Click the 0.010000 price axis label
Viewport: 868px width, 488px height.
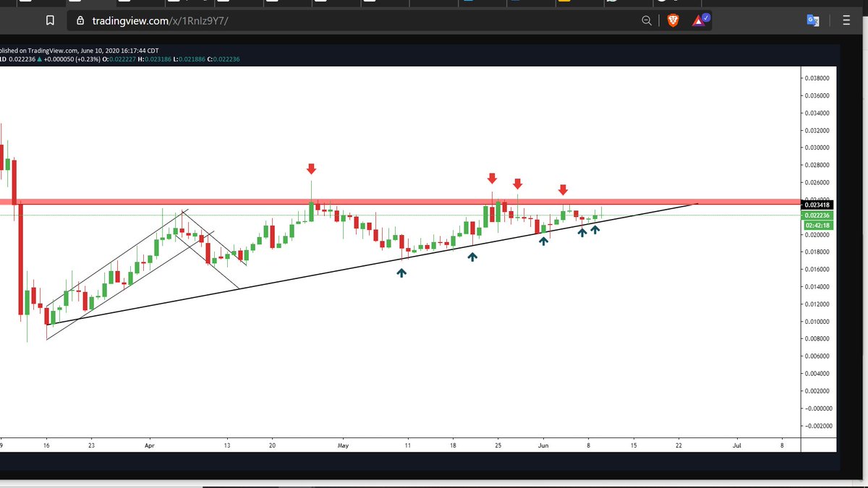point(818,322)
